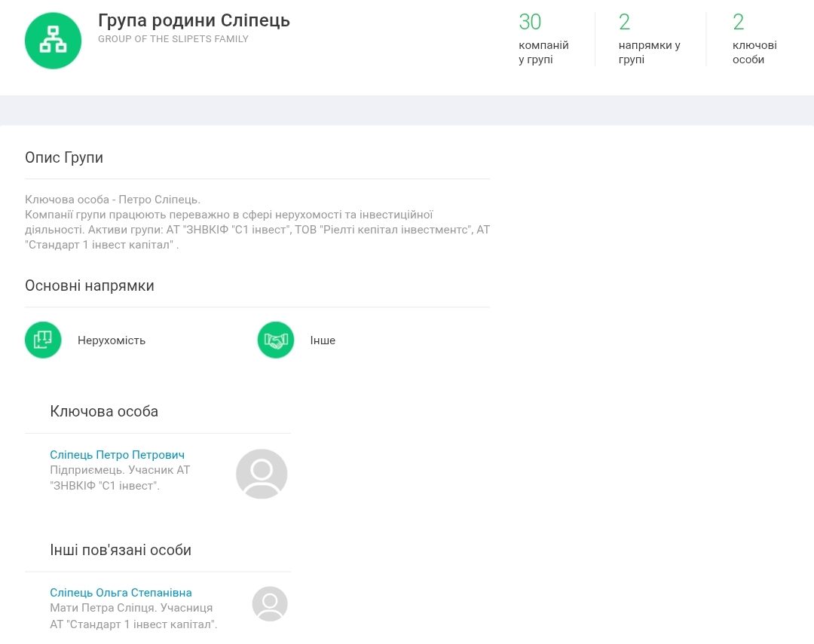Click the Група родини Сліпець title
This screenshot has height=644, width=814.
pyautogui.click(x=194, y=20)
